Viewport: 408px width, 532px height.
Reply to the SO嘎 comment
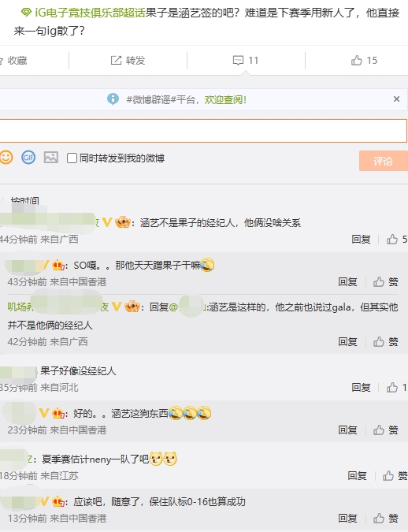click(x=347, y=282)
